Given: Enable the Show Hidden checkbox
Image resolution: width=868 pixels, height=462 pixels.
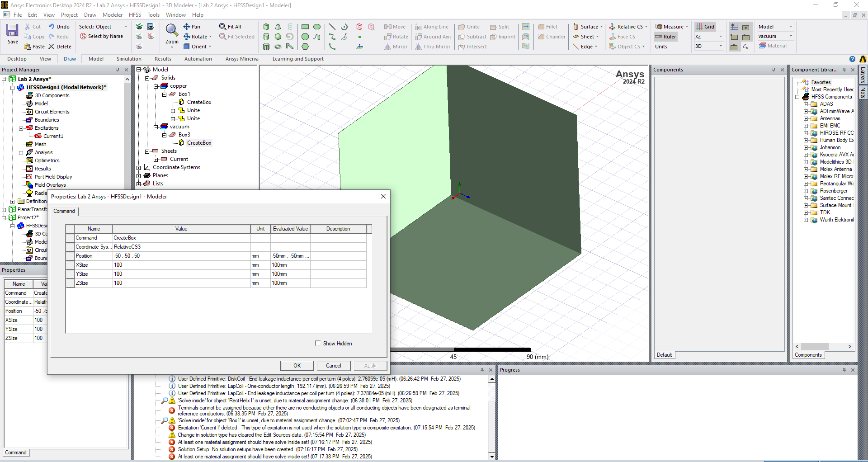Looking at the screenshot, I should click(x=318, y=343).
